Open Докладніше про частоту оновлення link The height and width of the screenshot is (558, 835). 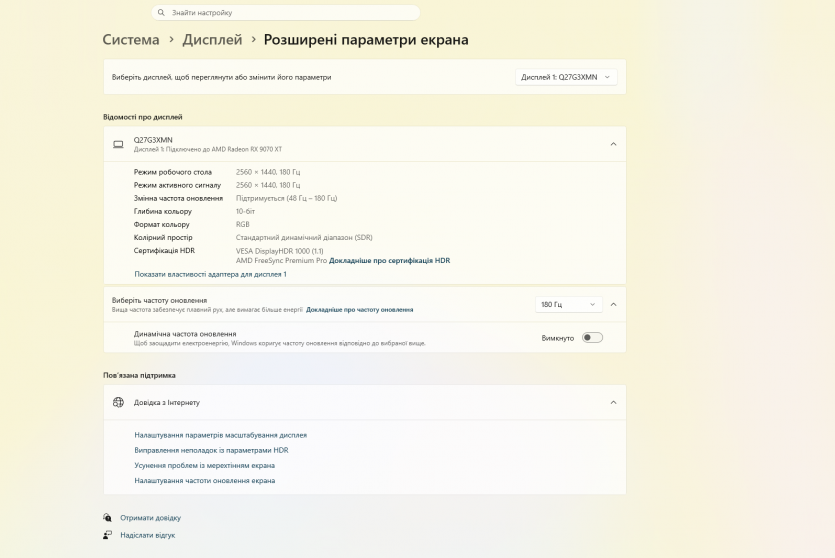359,310
